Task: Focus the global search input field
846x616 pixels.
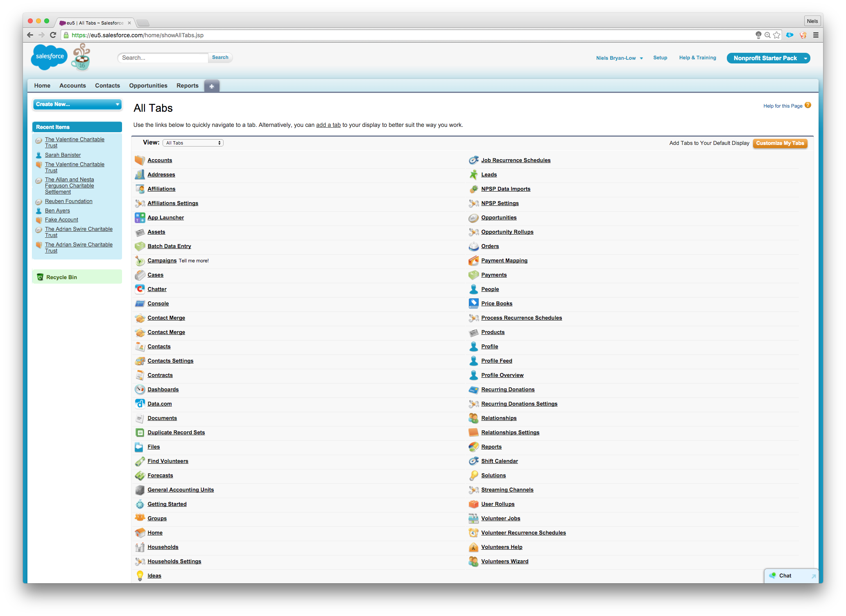Action: 163,58
